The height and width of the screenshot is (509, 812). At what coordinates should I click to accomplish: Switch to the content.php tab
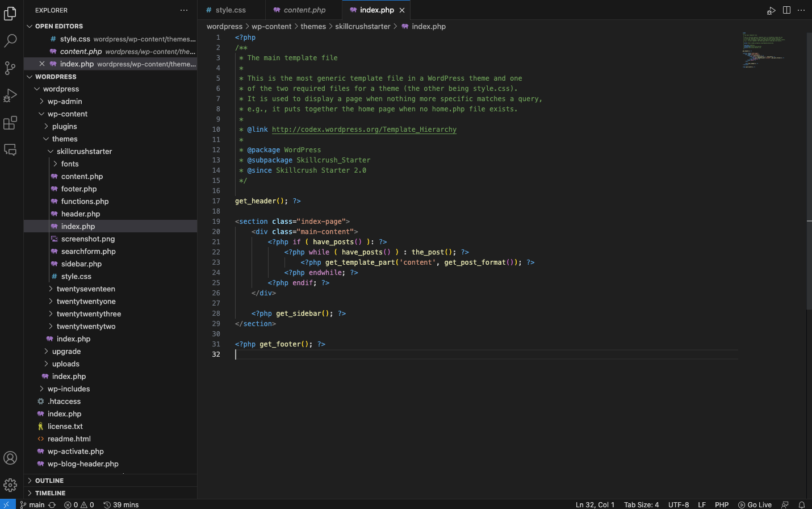tap(304, 10)
